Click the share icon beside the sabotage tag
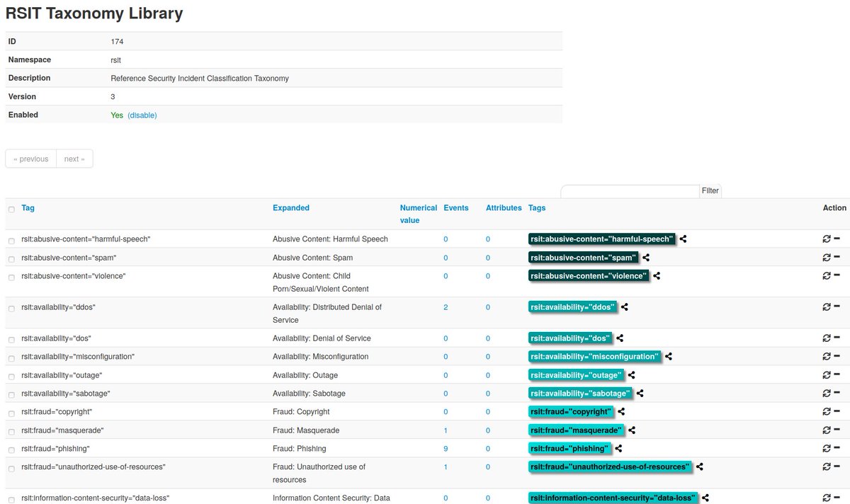This screenshot has height=504, width=850. (640, 393)
